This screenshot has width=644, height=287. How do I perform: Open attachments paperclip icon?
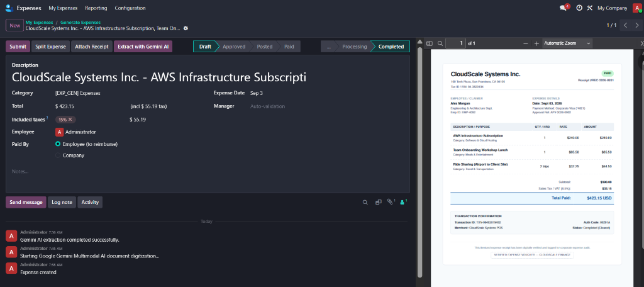click(390, 202)
